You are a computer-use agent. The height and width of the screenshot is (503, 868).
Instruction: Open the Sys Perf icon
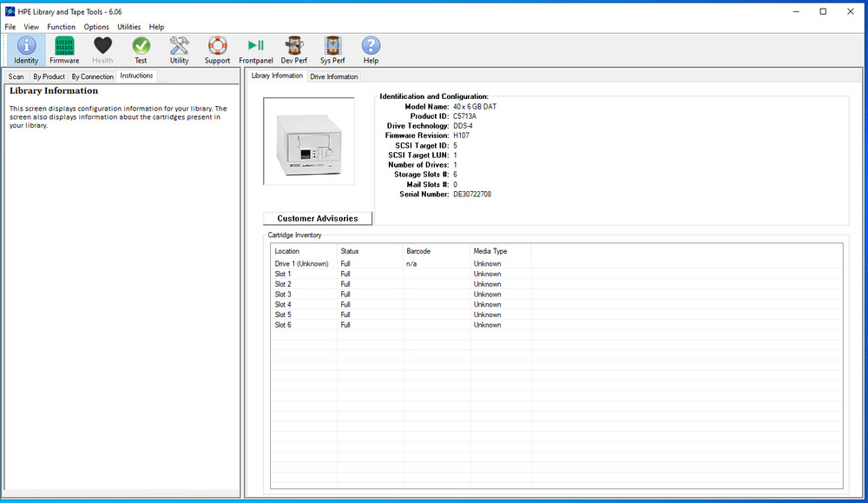(332, 50)
